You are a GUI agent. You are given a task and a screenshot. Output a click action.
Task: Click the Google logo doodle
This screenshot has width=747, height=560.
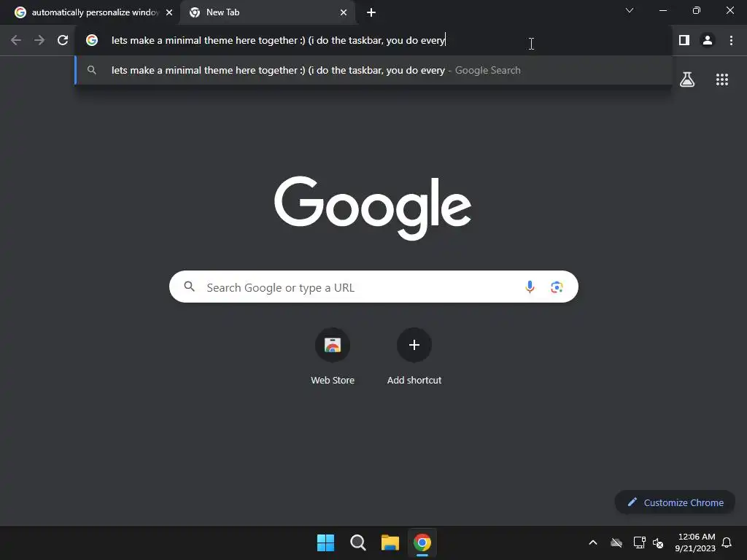[x=373, y=208]
